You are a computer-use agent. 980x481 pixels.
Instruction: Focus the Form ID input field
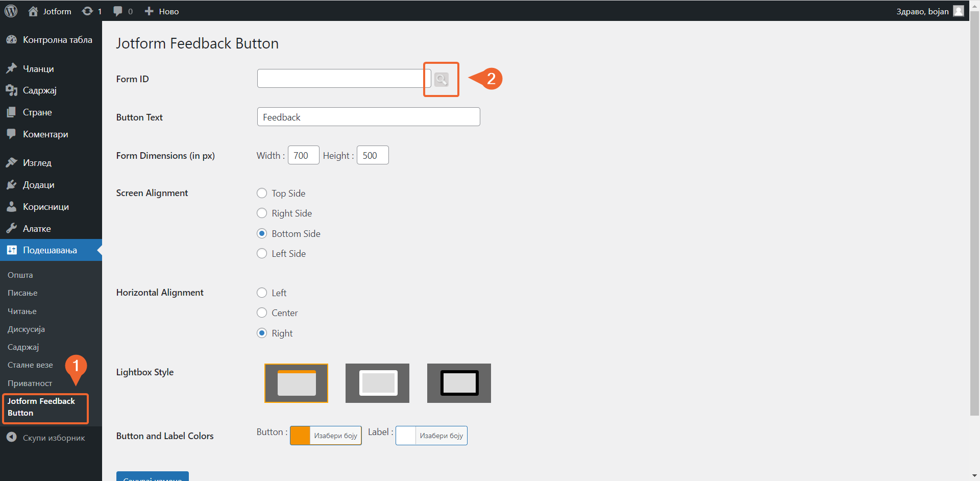(x=344, y=79)
